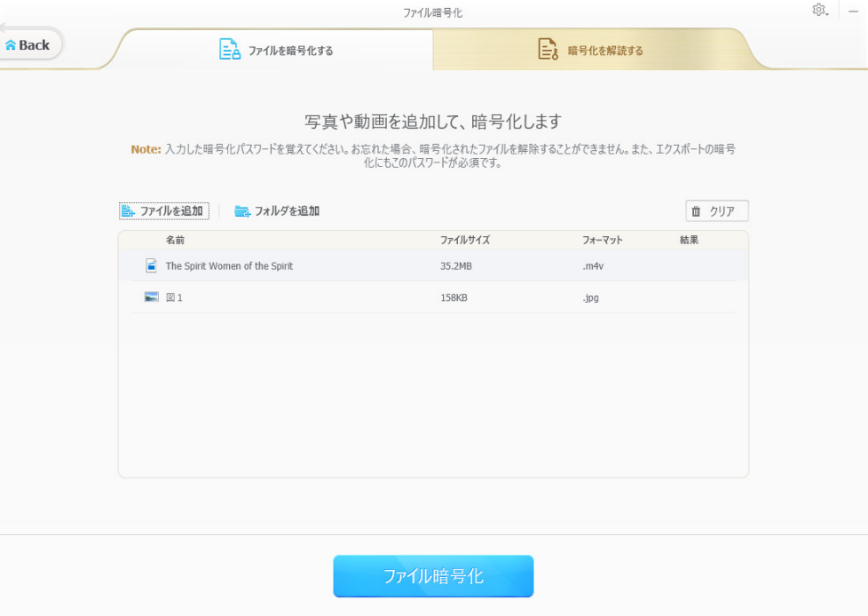Select the row The Spirit Women of the Spirit
The image size is (868, 616).
click(x=433, y=265)
